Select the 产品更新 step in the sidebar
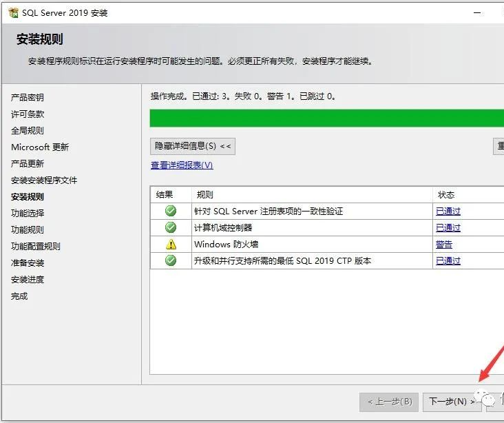The image size is (504, 423). point(28,164)
